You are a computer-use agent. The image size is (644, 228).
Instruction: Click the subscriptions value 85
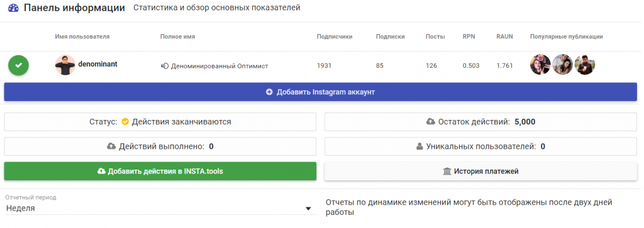[379, 65]
